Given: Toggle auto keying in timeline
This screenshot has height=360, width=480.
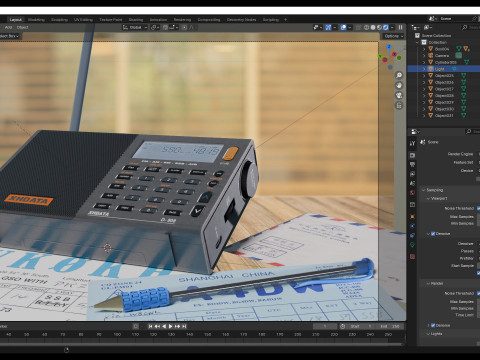Looking at the screenshot, I should coord(136,326).
